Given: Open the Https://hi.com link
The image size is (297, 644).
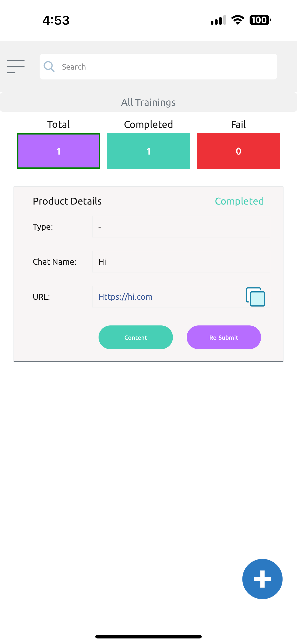Looking at the screenshot, I should [125, 297].
